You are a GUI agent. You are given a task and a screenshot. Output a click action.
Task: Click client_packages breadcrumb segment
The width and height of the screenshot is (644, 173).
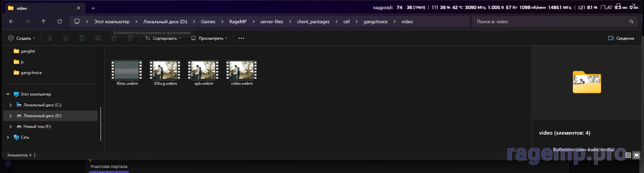313,22
